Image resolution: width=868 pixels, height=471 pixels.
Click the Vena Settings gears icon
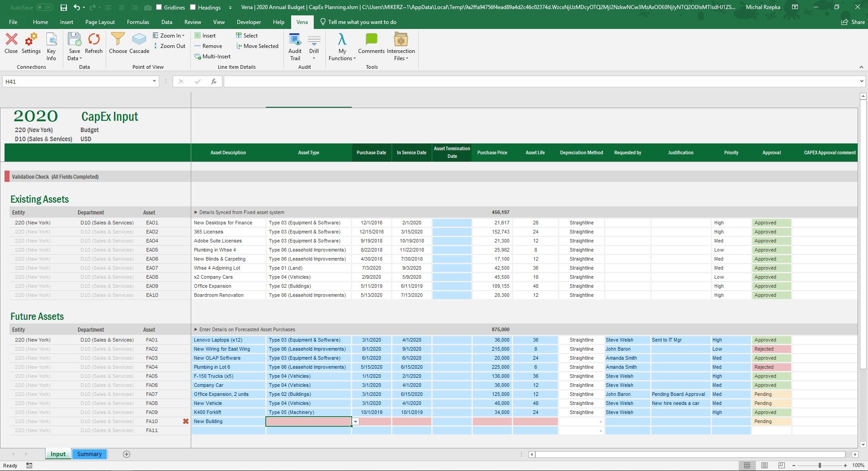(x=31, y=40)
